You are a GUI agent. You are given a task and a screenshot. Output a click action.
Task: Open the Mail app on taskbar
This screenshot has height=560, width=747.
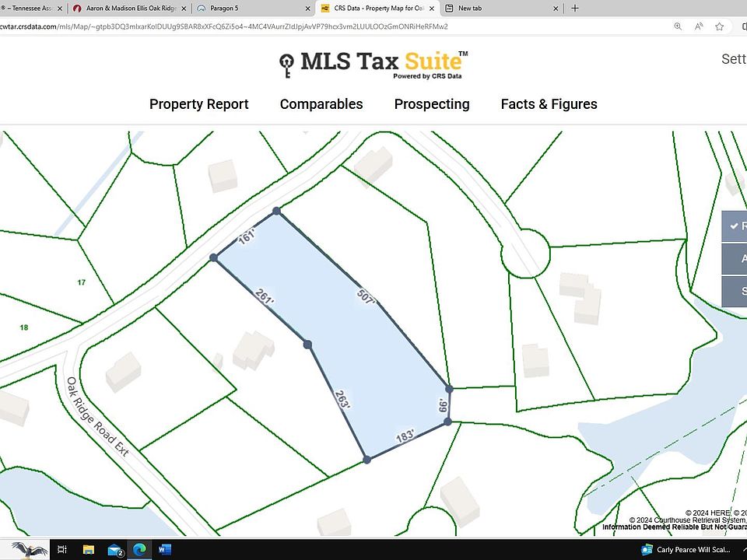point(115,550)
